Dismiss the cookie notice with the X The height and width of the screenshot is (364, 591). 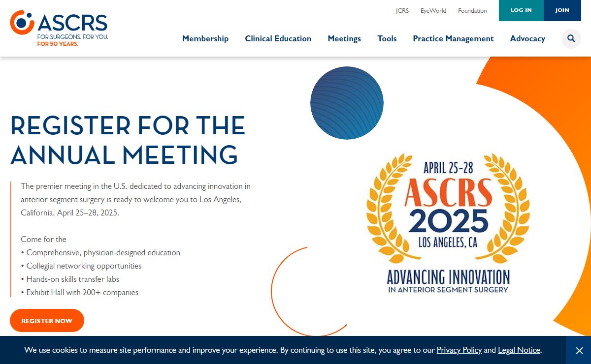pos(579,350)
